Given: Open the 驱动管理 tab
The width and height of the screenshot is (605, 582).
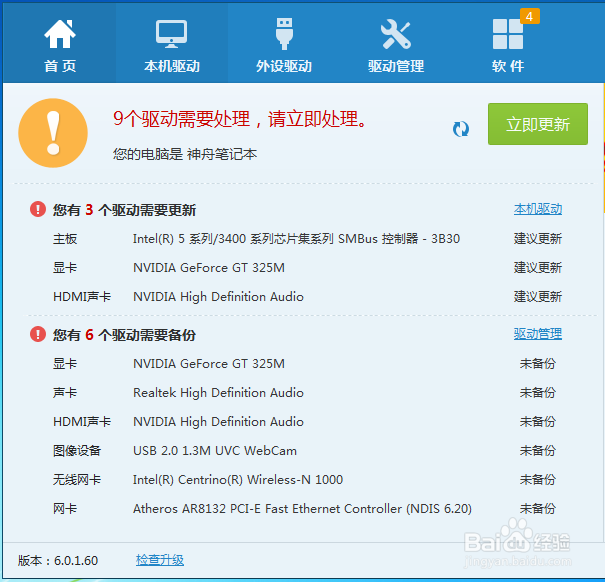Looking at the screenshot, I should click(396, 43).
